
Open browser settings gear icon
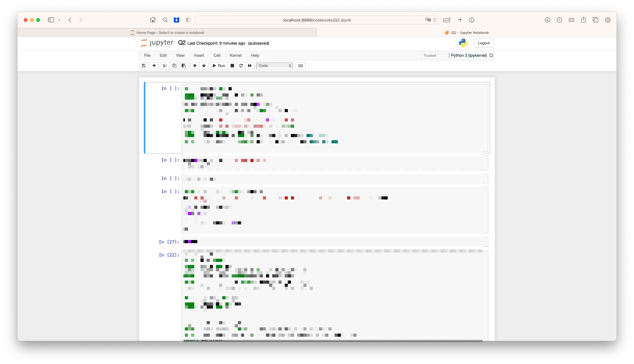click(x=608, y=20)
